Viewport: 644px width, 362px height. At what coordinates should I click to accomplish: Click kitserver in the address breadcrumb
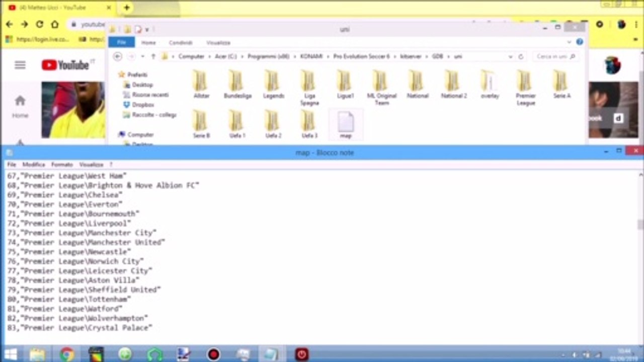click(x=411, y=57)
